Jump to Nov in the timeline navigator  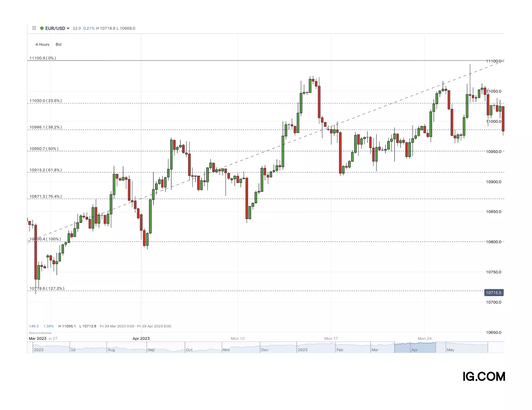(x=226, y=350)
